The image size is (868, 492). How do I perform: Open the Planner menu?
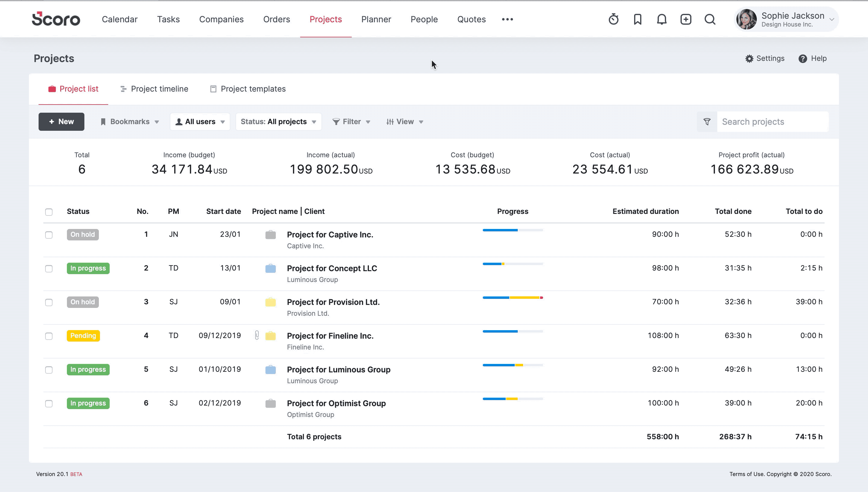click(x=376, y=19)
